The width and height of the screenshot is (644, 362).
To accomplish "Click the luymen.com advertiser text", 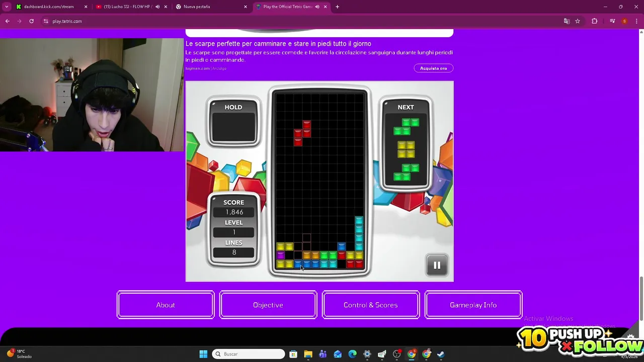I will coord(197,68).
